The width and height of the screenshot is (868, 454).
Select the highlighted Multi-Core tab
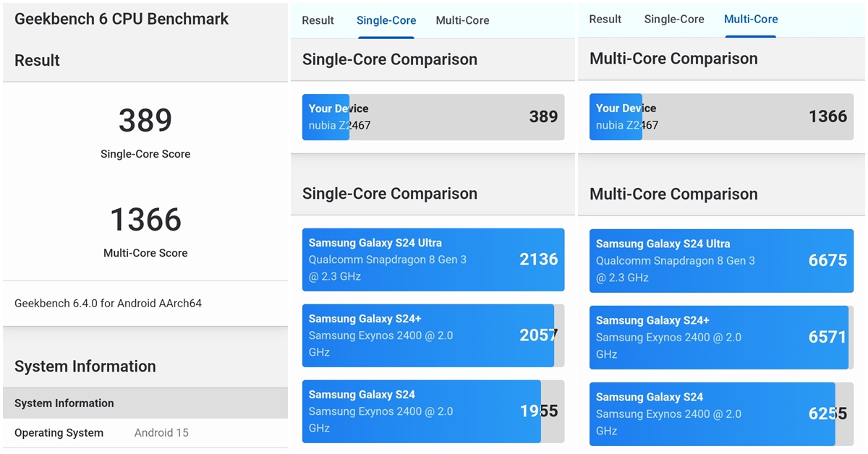point(751,20)
